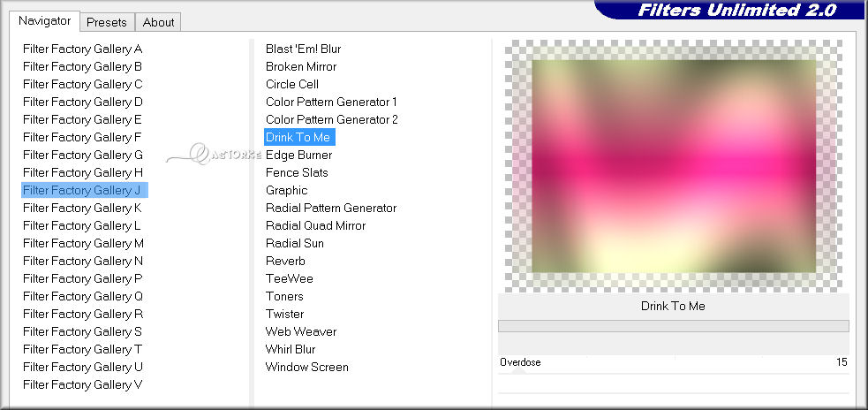Viewport: 868px width, 410px height.
Task: Pick Color Pattern Generator 2
Action: (332, 119)
